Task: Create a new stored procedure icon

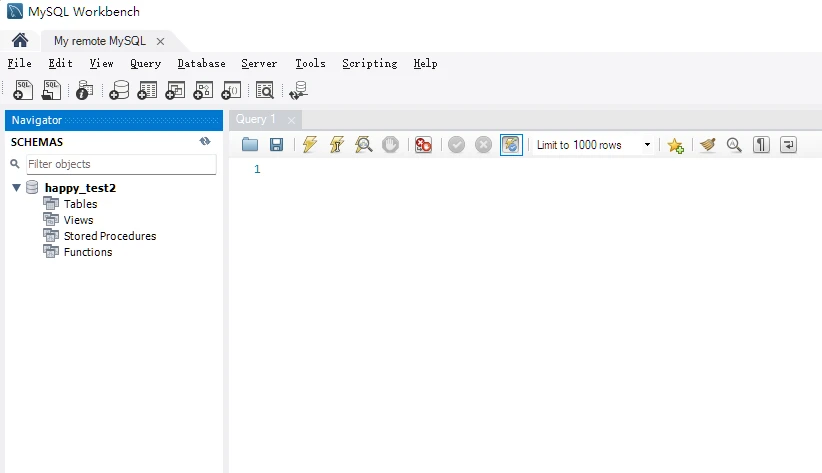Action: [x=203, y=90]
